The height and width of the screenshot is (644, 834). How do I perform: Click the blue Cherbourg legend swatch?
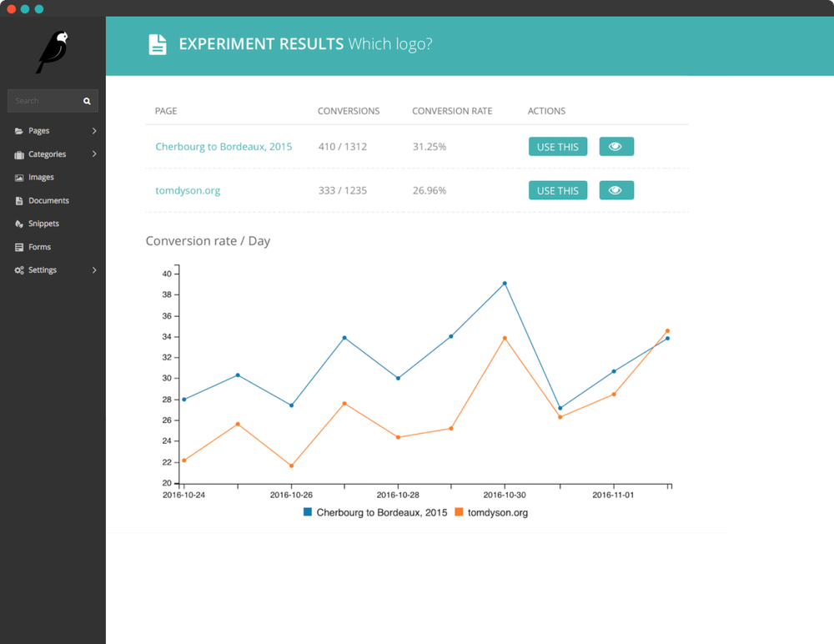click(x=308, y=512)
